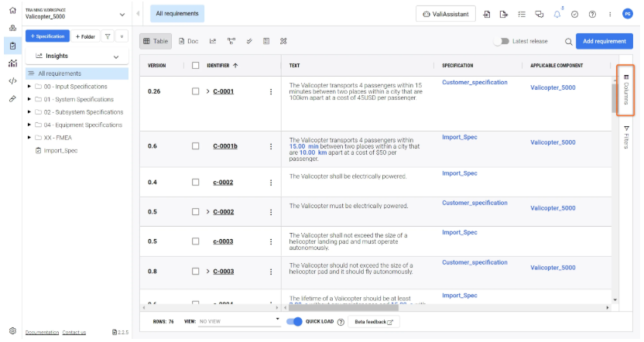Click the import icon in top bar

[x=487, y=14]
